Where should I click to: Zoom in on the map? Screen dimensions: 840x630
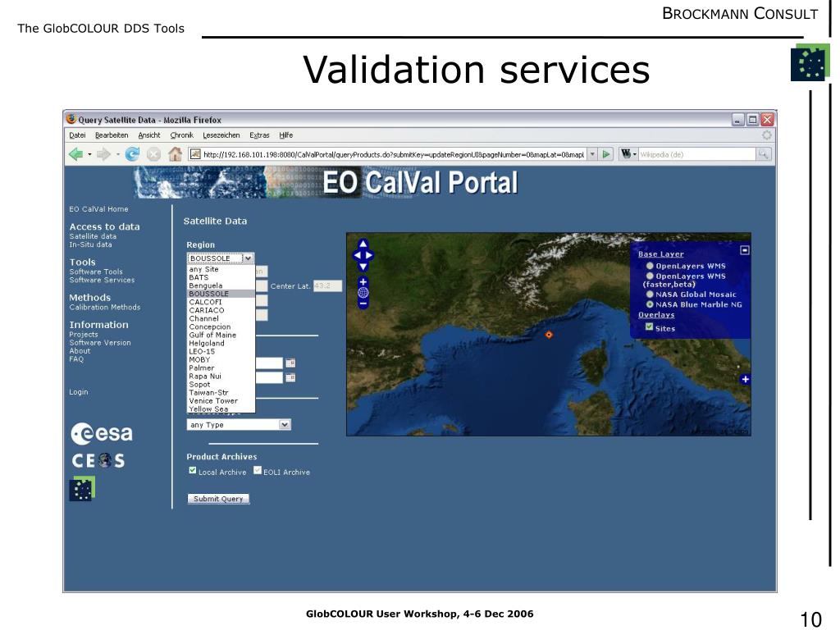pyautogui.click(x=363, y=282)
